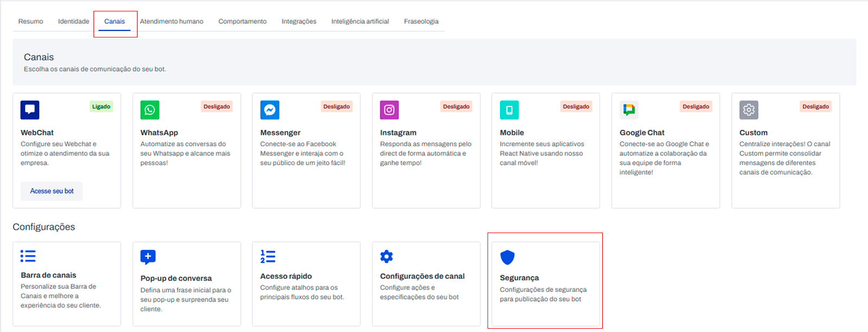
Task: Select the Mobile channel icon
Action: pos(509,110)
